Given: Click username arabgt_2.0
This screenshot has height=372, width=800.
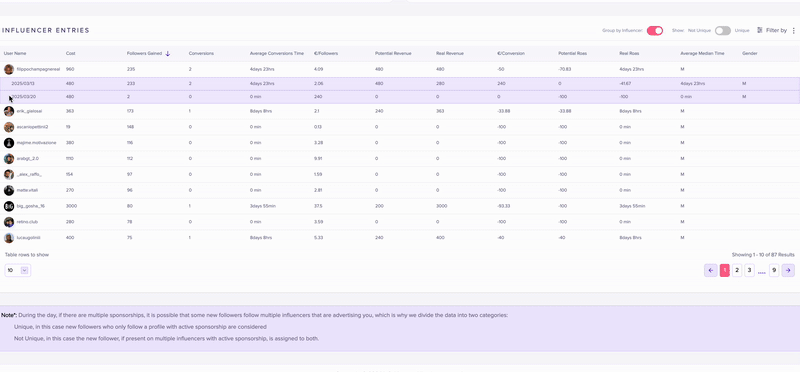Looking at the screenshot, I should point(28,159).
